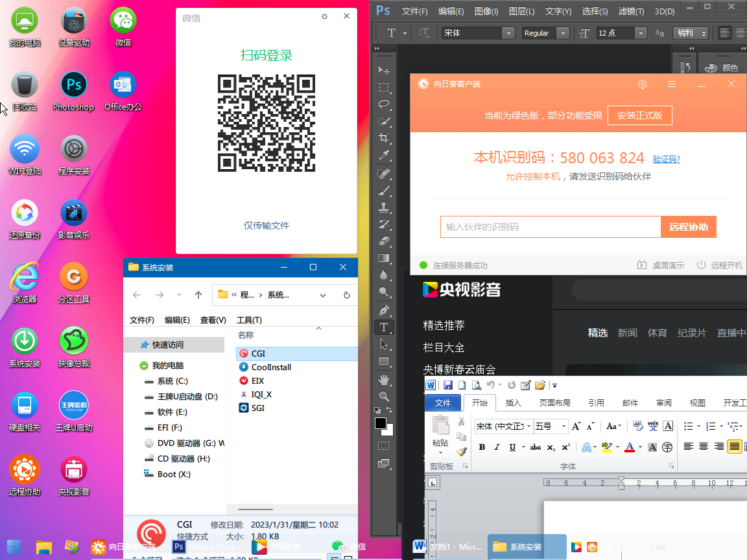Open 工具(T) menu in explorer window
The height and width of the screenshot is (560, 747).
pyautogui.click(x=249, y=320)
